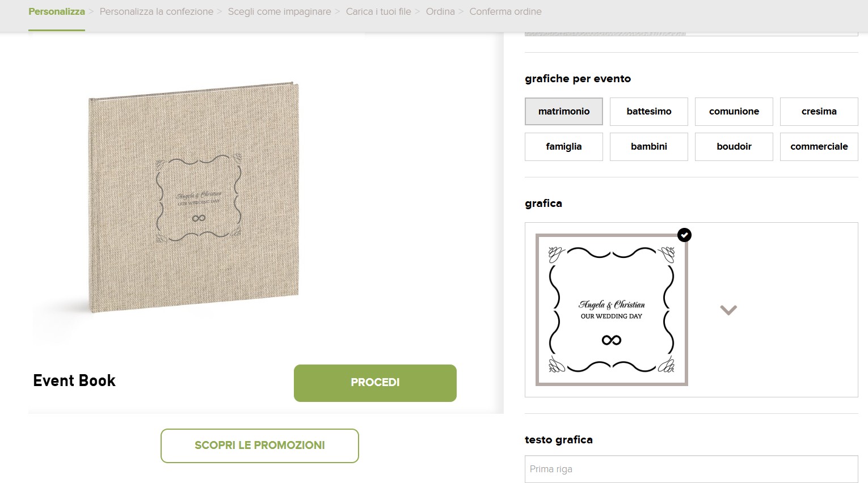The image size is (868, 483).
Task: Select the commerciale graphics option
Action: coord(819,147)
